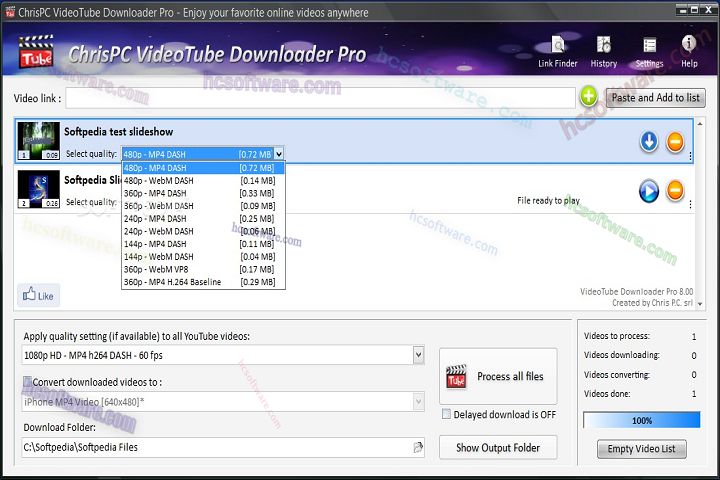Open second video thumbnail

(39, 189)
